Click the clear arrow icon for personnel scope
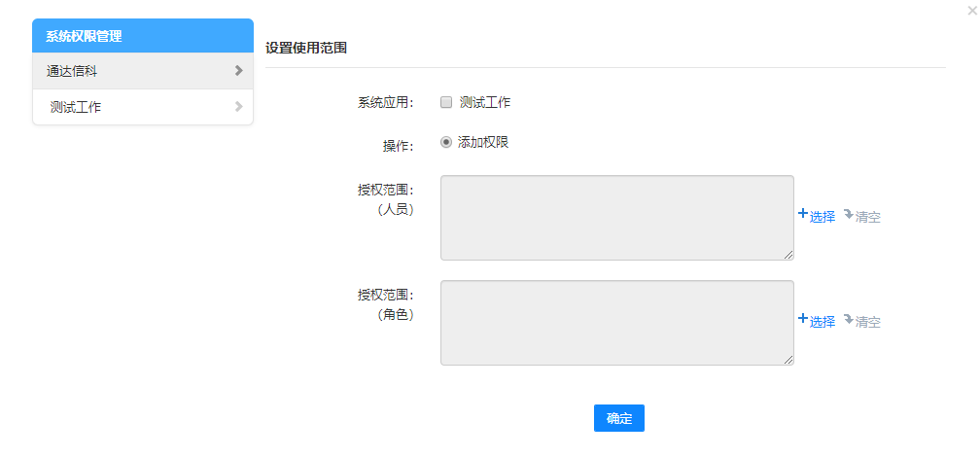The image size is (980, 457). [x=848, y=214]
